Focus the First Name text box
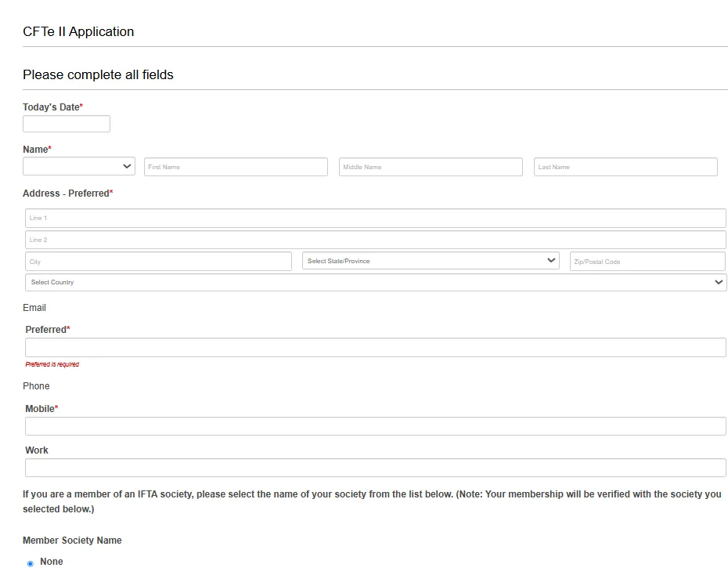The image size is (728, 575). 236,167
